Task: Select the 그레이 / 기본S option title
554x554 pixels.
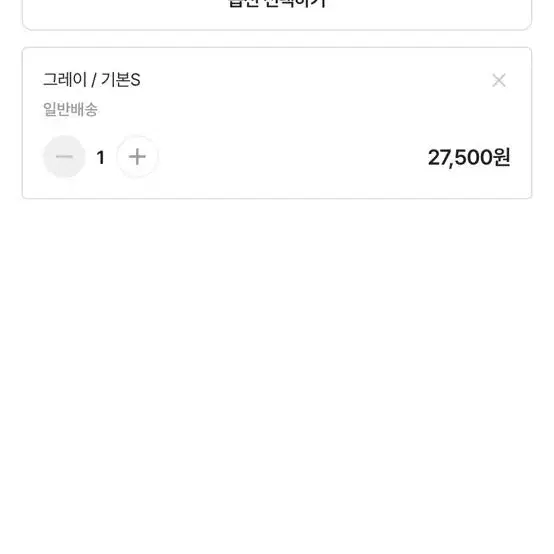Action: pos(92,79)
